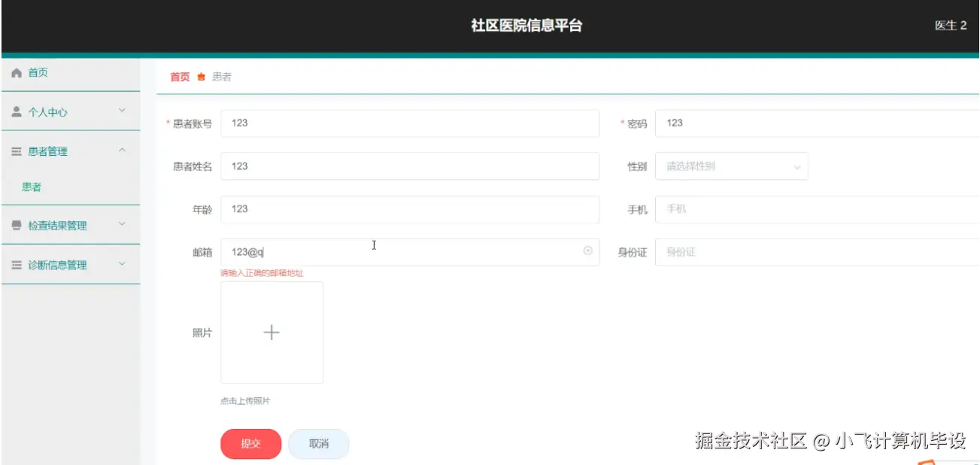Clear the 邮箱 field with its clear icon
This screenshot has height=465, width=980.
588,251
